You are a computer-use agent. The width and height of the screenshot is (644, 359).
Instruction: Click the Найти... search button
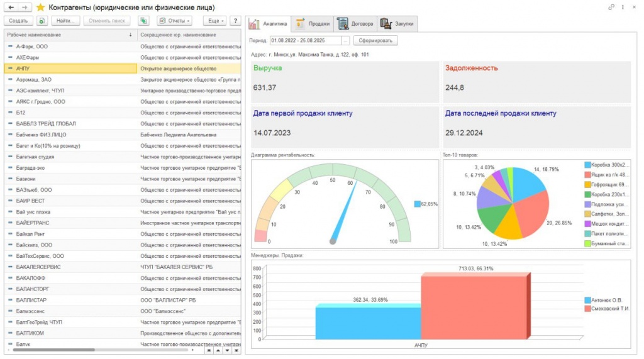pyautogui.click(x=65, y=21)
